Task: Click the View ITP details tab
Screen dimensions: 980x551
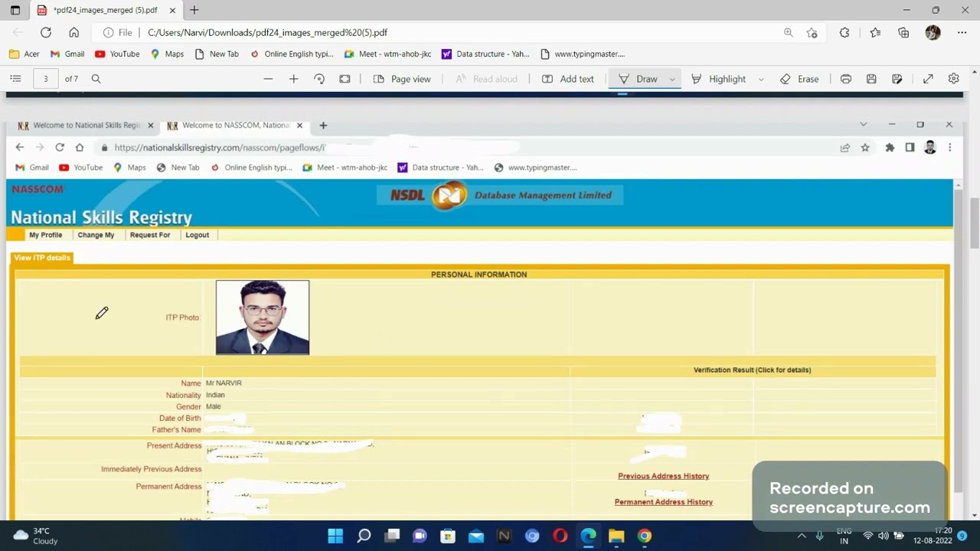Action: (x=42, y=258)
